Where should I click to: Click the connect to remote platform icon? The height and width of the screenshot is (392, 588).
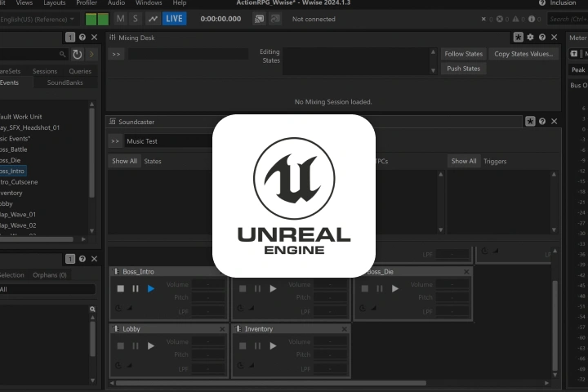click(259, 19)
